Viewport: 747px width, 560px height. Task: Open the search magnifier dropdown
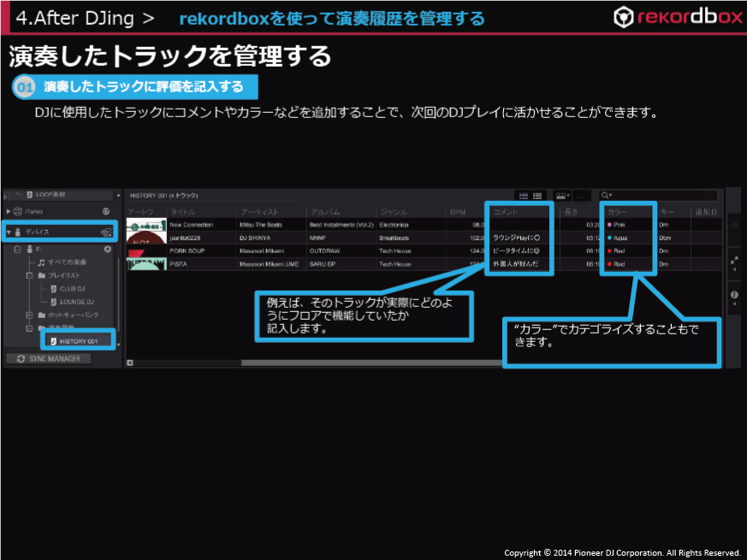tap(607, 195)
